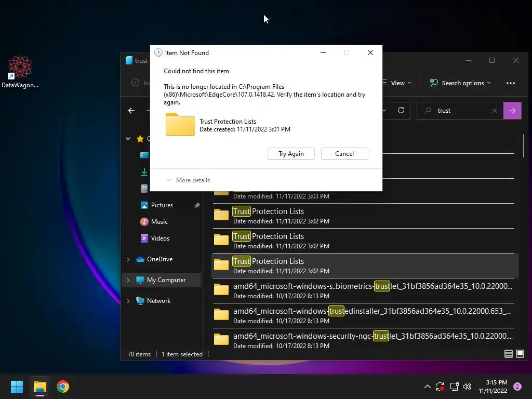Click folder icon of trustedinstaller result
Viewport: 532px width, 399px height.
pos(221,314)
